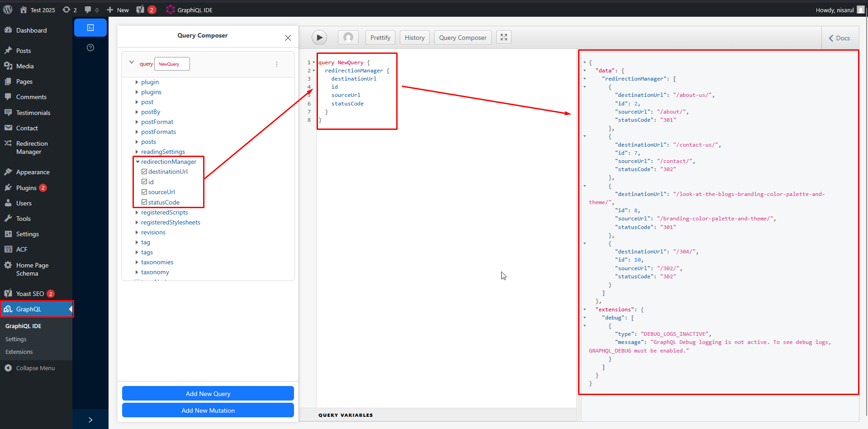Expand the editor to fullscreen

tap(503, 37)
